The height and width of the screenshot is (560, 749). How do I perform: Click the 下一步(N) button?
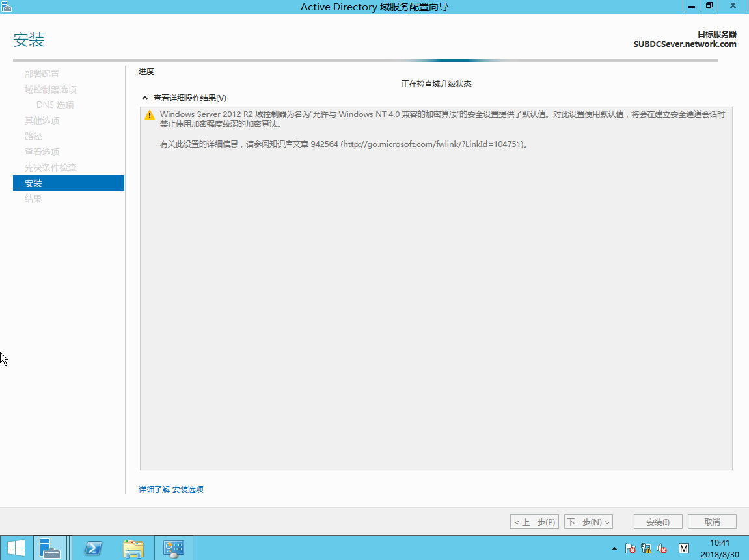588,522
